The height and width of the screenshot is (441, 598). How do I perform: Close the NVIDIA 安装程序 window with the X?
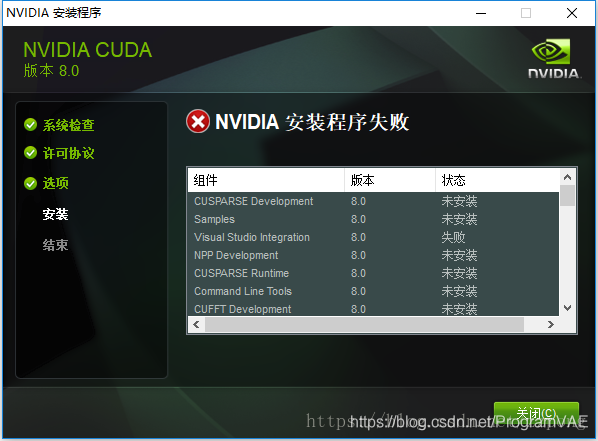(x=572, y=13)
